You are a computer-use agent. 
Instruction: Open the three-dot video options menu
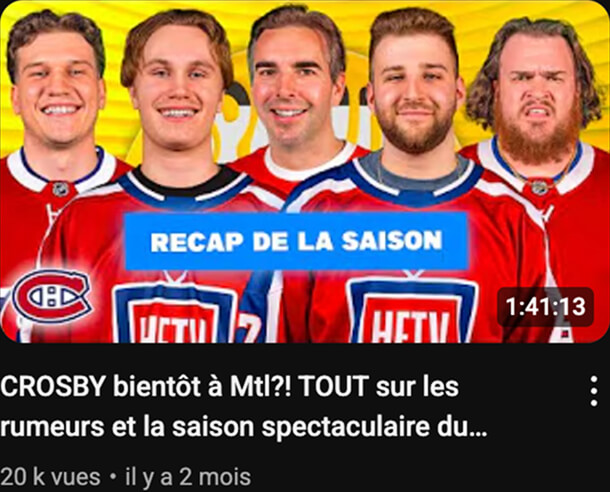[594, 391]
